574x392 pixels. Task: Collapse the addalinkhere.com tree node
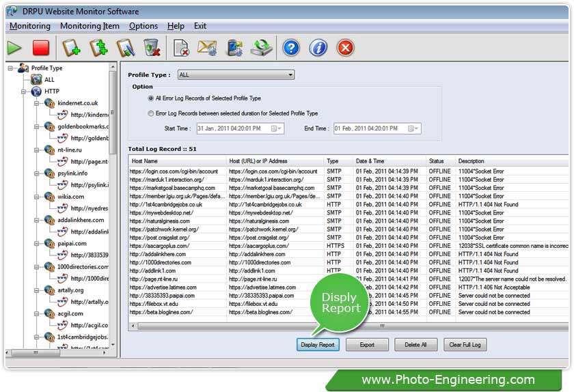coord(37,221)
